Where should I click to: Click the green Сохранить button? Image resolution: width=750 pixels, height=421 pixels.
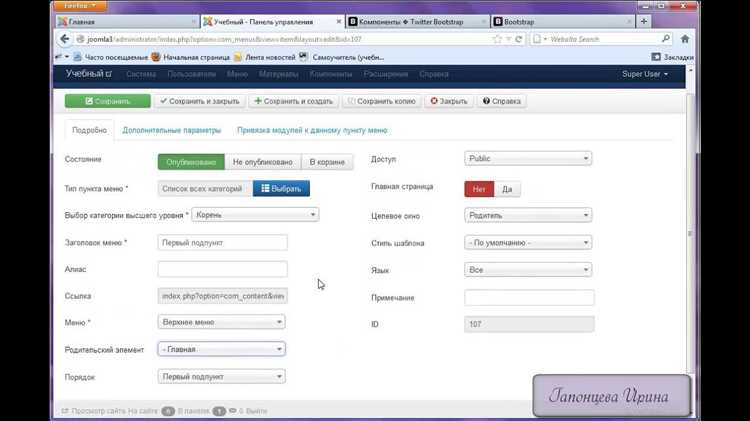[x=108, y=101]
